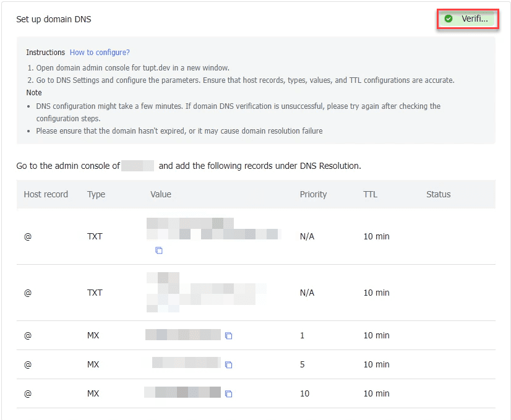The image size is (511, 420).
Task: Copy the priority 1 MX value
Action: tap(228, 336)
